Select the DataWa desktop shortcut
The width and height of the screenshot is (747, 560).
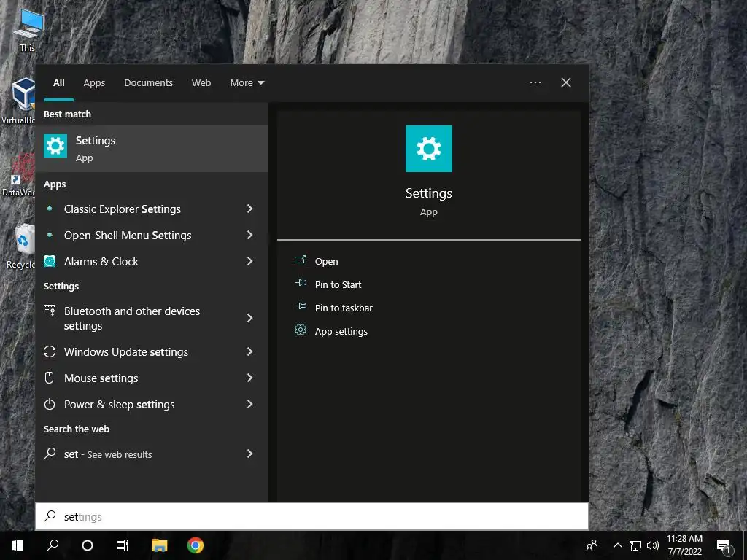18,174
